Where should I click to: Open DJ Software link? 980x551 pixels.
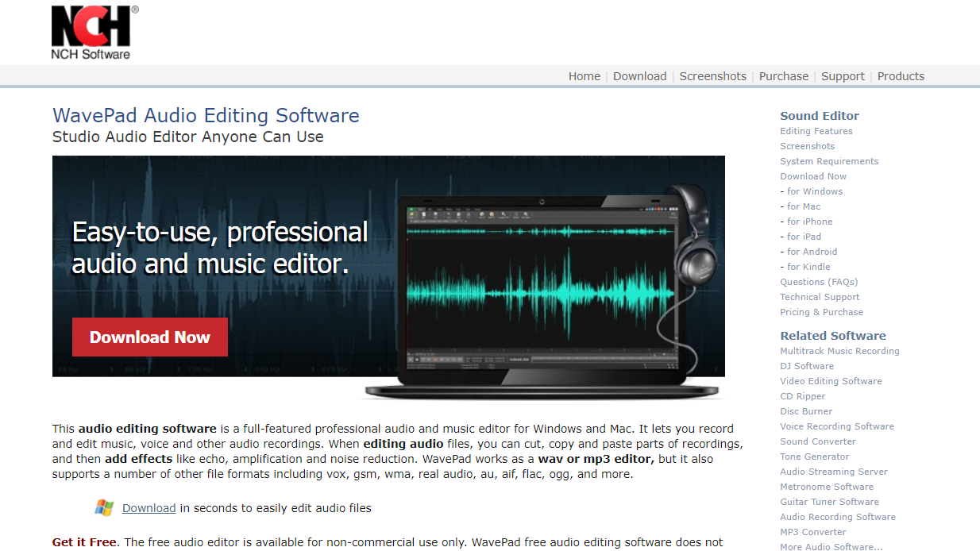pyautogui.click(x=807, y=366)
